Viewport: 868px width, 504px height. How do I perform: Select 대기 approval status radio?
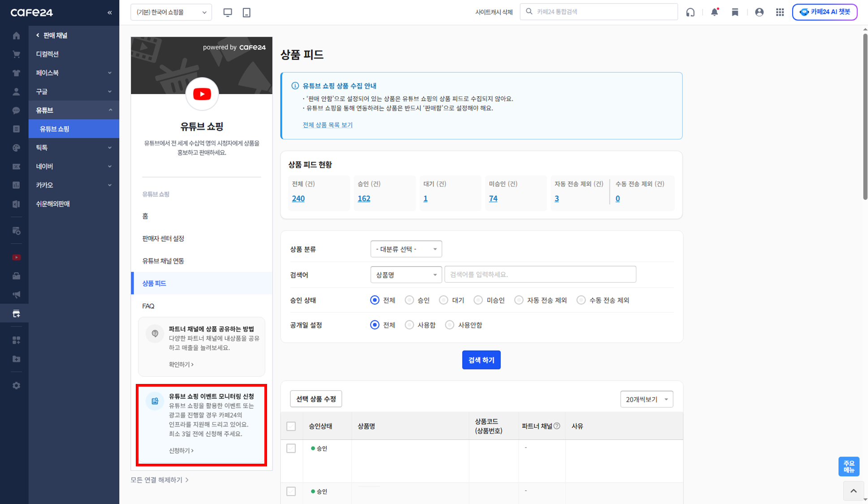(x=444, y=300)
